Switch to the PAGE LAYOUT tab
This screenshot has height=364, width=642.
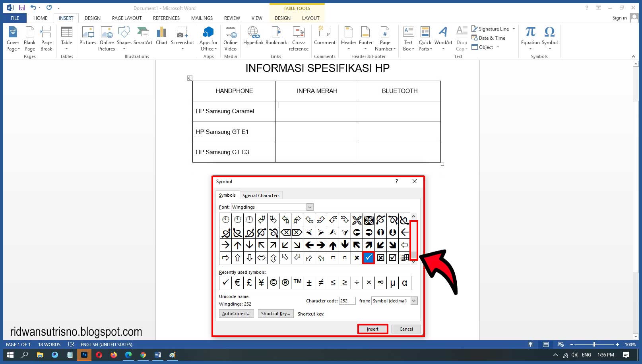coord(127,18)
